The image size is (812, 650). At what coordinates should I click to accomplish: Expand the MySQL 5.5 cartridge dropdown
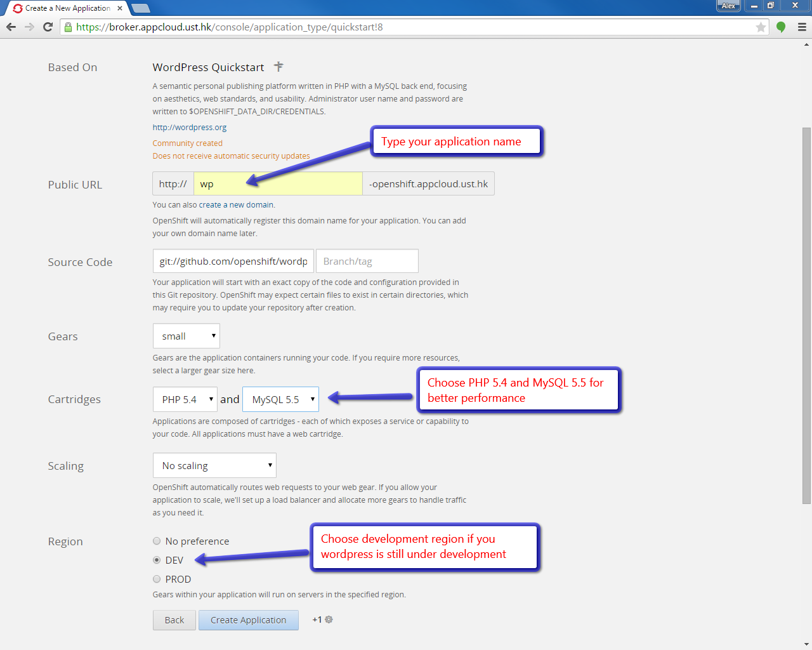coord(280,399)
